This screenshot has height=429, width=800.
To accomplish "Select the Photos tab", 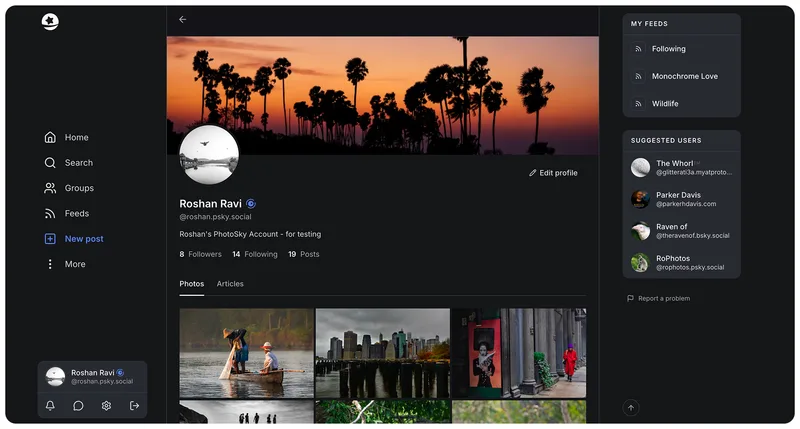I will point(192,284).
